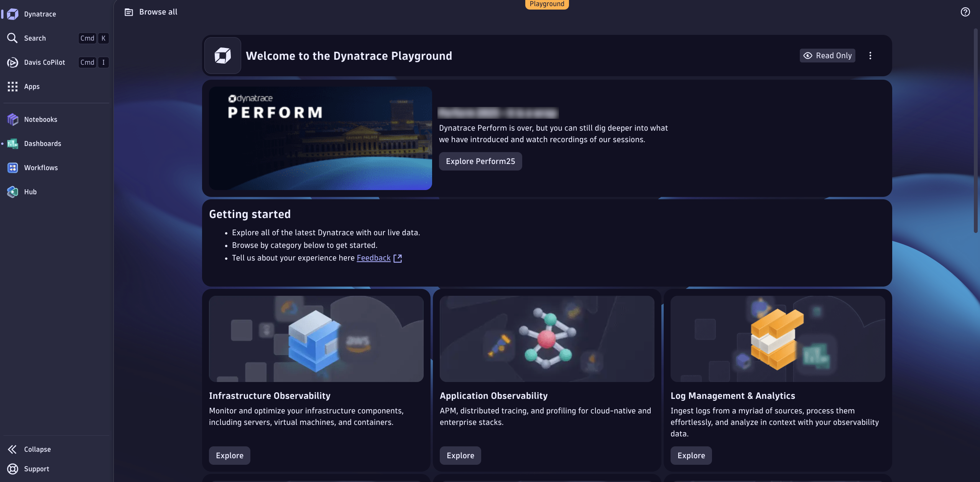Click the Welcome to the Dynatrace Playground title
This screenshot has width=980, height=482.
349,56
